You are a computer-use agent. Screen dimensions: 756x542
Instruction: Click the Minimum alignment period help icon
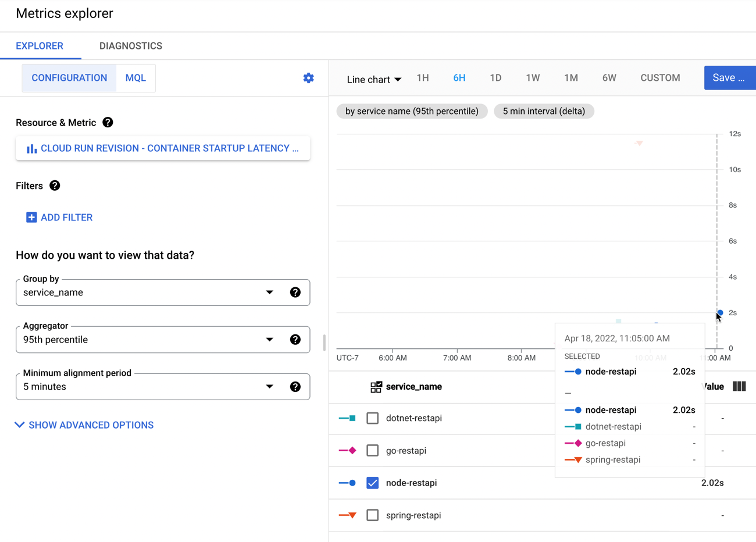[x=295, y=387]
